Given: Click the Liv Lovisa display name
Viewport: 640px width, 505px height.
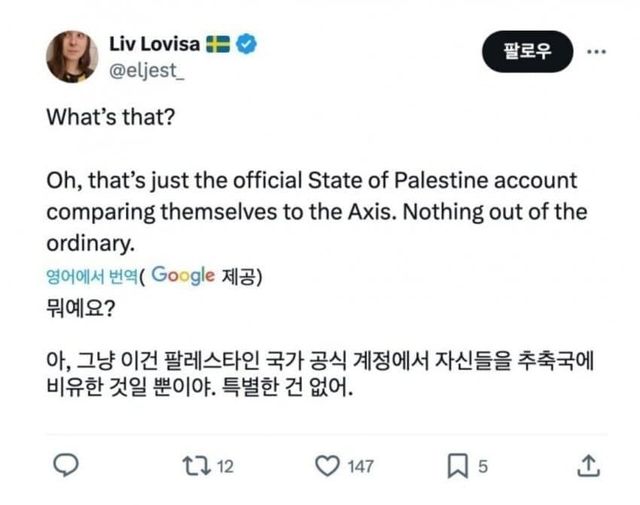Looking at the screenshot, I should pyautogui.click(x=154, y=45).
